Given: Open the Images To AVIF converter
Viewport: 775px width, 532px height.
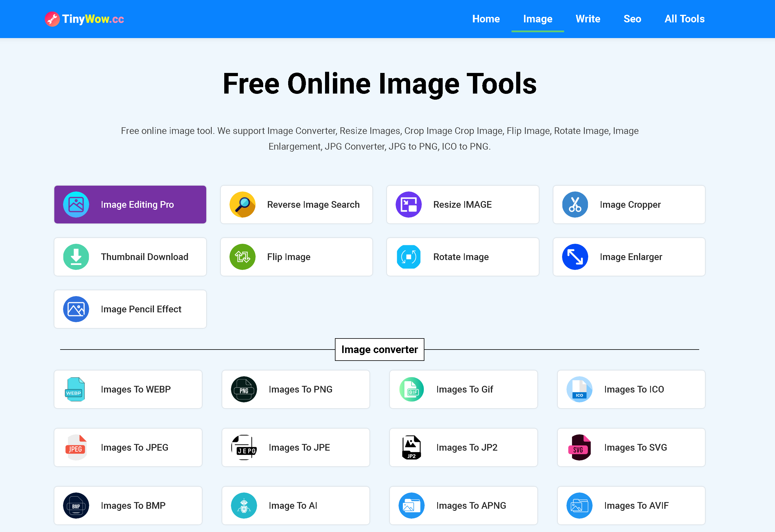Looking at the screenshot, I should pyautogui.click(x=631, y=505).
